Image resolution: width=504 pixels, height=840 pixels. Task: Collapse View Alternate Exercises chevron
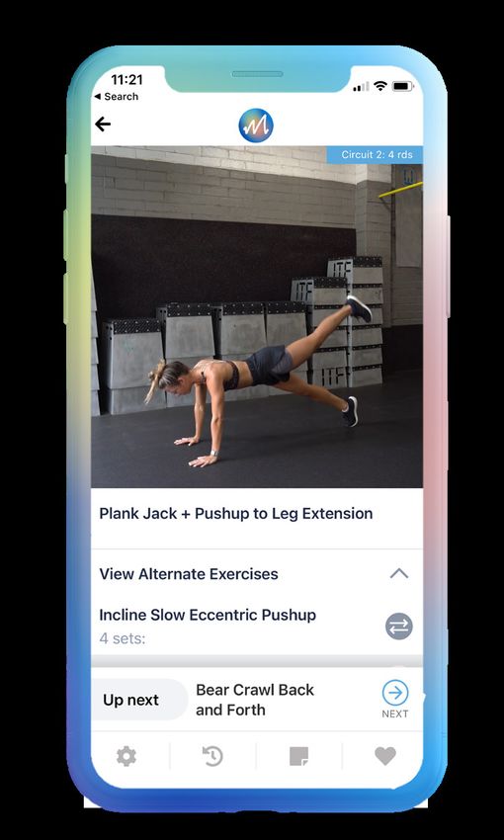399,574
